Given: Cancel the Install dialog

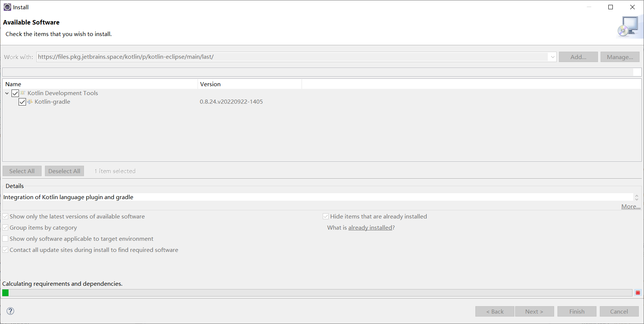Looking at the screenshot, I should click(x=619, y=311).
